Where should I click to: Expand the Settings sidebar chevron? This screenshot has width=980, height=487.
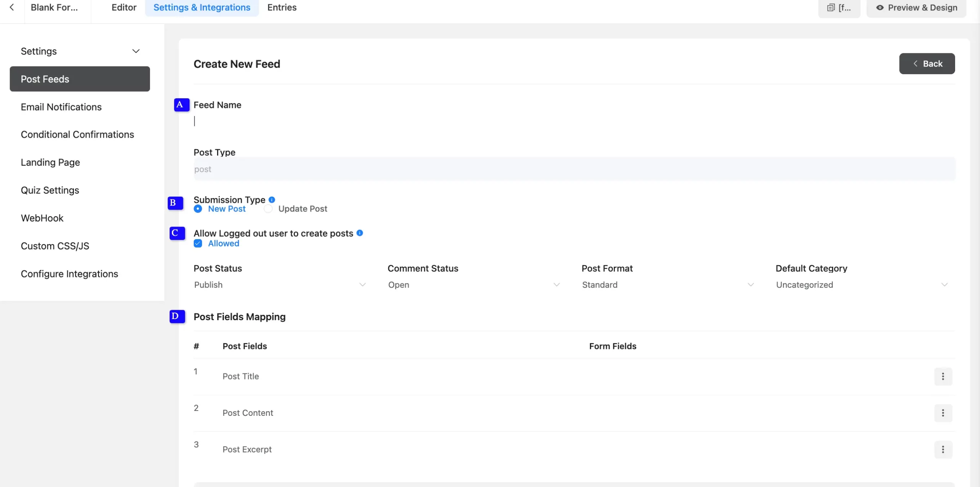pos(136,51)
